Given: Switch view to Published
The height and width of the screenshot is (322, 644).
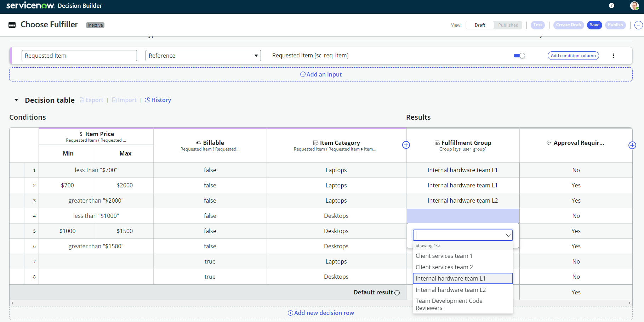Looking at the screenshot, I should [x=508, y=25].
